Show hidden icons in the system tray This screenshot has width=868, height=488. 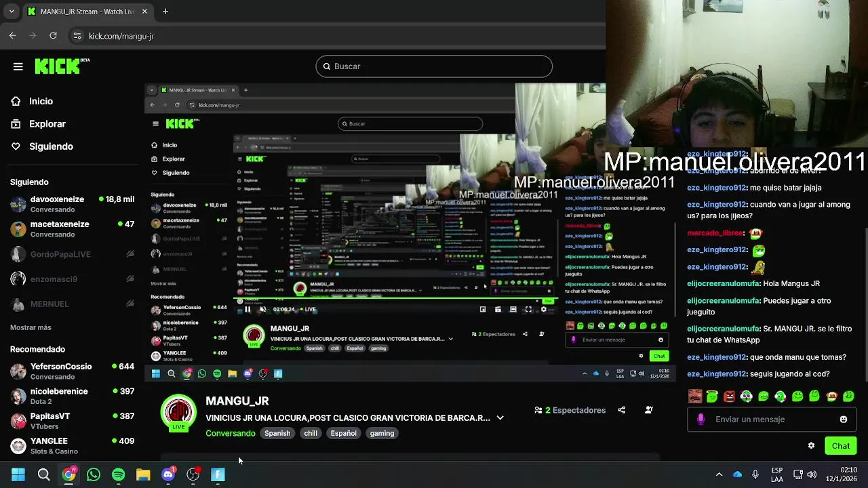tap(719, 474)
